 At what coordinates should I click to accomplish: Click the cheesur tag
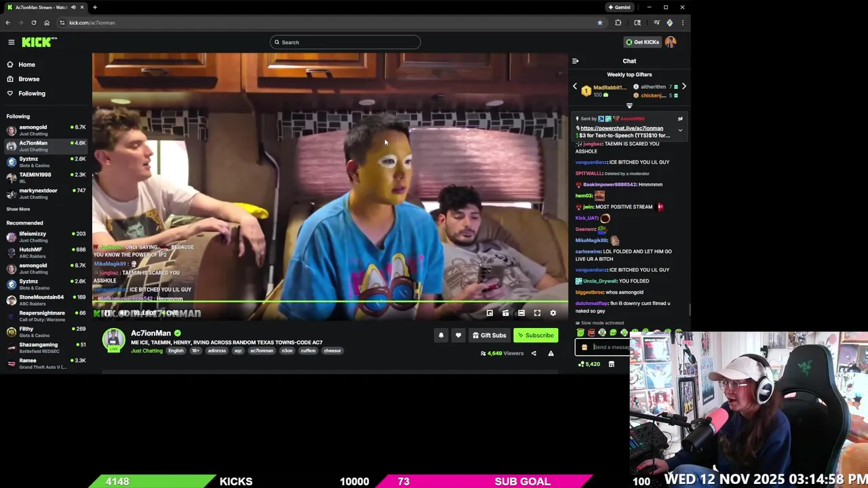pyautogui.click(x=332, y=350)
